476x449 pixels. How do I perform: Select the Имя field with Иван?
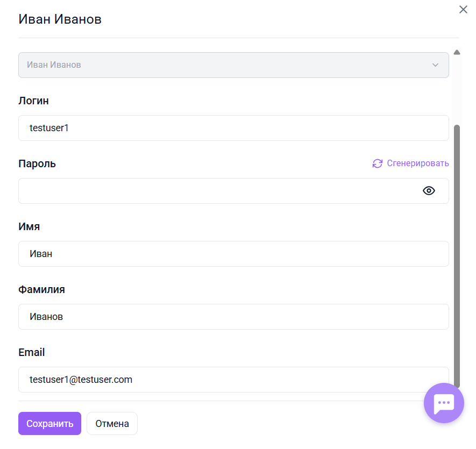[x=233, y=254]
